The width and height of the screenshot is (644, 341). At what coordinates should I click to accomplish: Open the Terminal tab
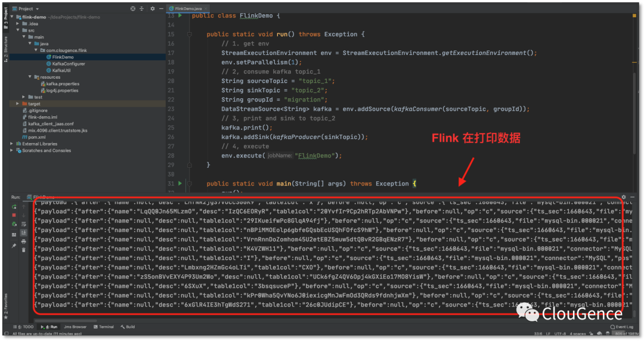point(104,327)
